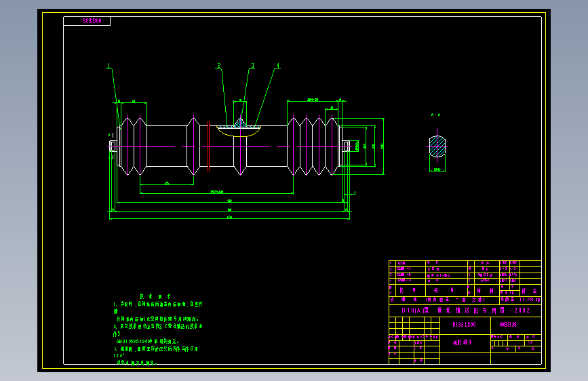Viewport: 588px width, 381px height.
Task: Click the 'DTII(A)型 带式输送机专用图-2002' heading
Action: [x=466, y=310]
